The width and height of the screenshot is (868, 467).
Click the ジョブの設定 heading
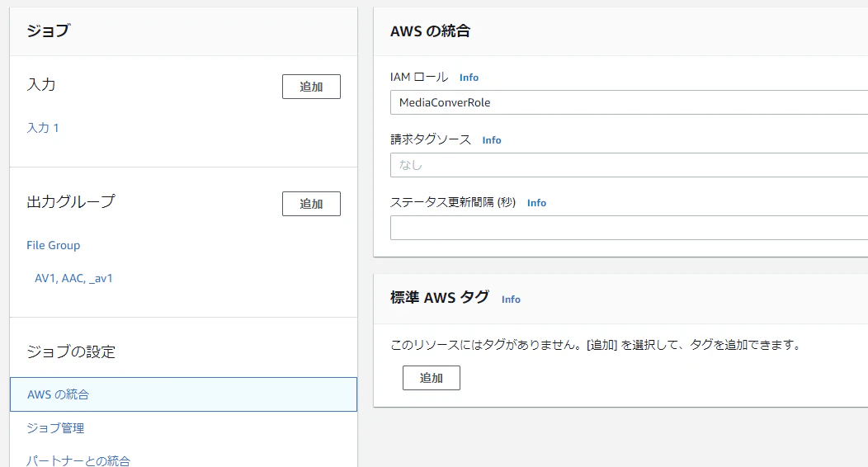(71, 351)
